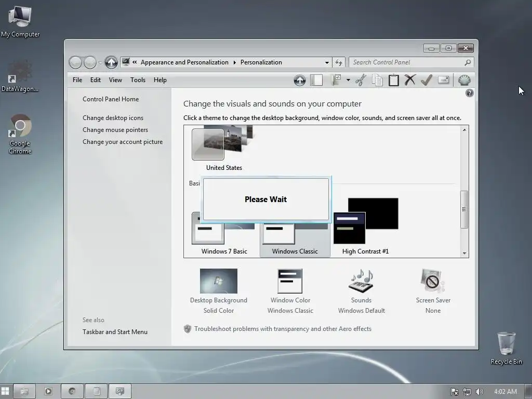Select the Cut scissors icon
The height and width of the screenshot is (399, 532).
tap(361, 81)
